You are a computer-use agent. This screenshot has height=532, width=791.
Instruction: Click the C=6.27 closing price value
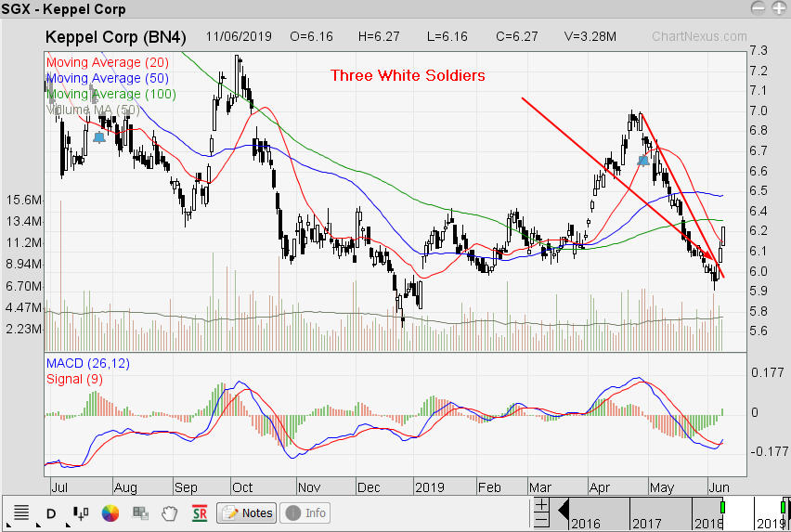(x=516, y=37)
